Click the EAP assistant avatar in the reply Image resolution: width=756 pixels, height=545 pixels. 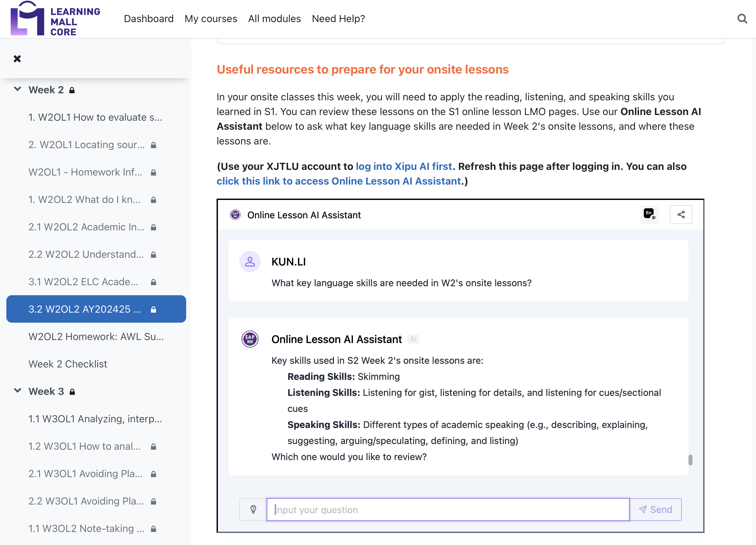(x=250, y=339)
